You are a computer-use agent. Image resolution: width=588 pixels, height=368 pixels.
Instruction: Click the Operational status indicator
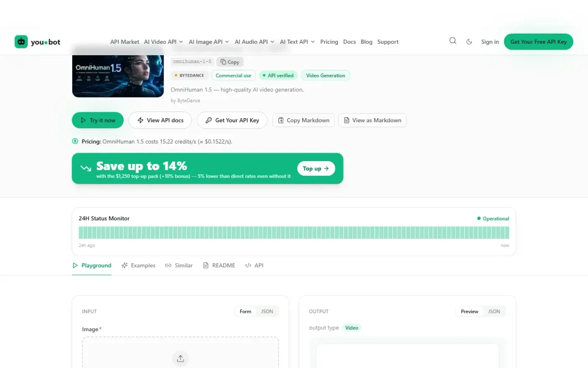[x=493, y=219]
